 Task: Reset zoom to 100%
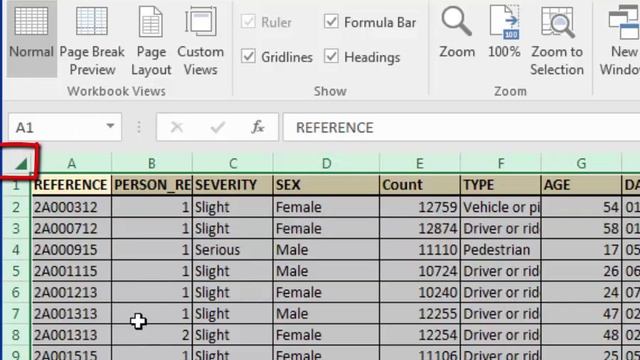coord(504,33)
